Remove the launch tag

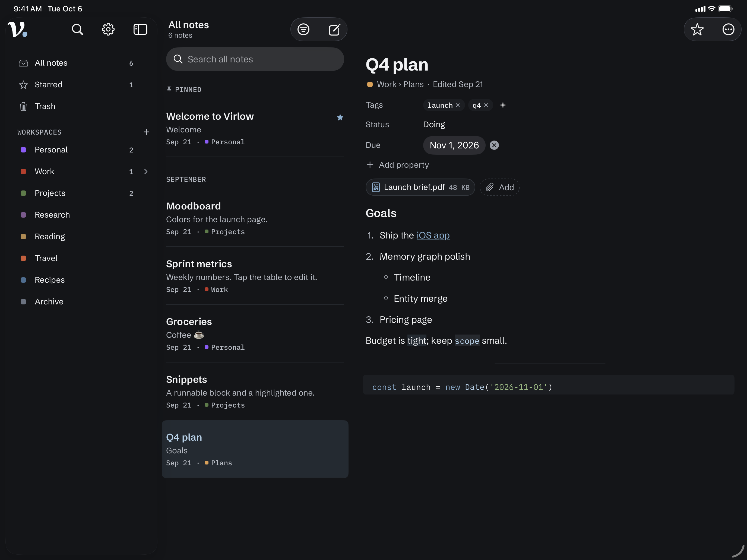tap(458, 105)
